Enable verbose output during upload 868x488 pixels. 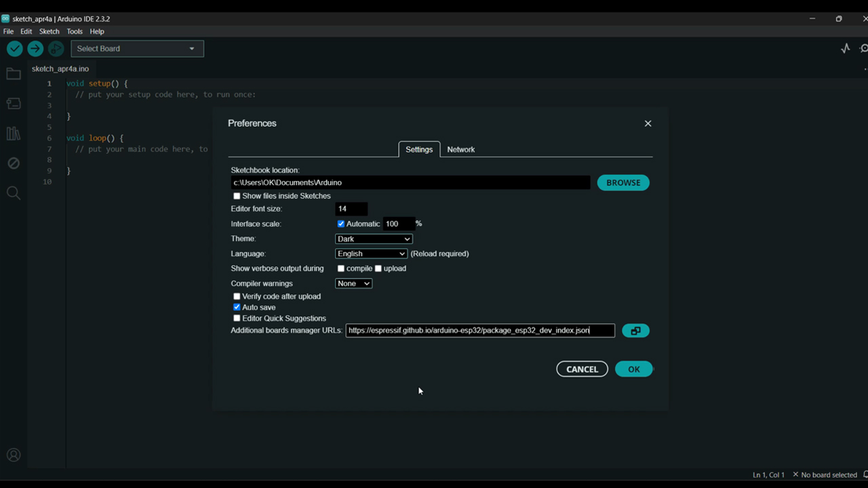(x=378, y=268)
